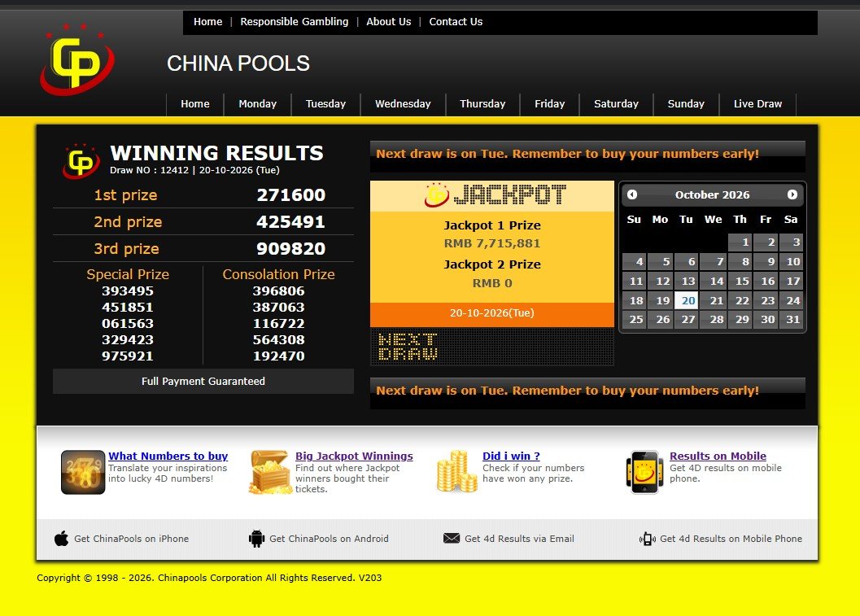Open Did i win ? link
This screenshot has width=860, height=616.
[x=511, y=456]
